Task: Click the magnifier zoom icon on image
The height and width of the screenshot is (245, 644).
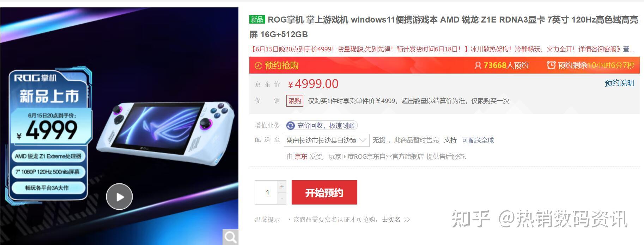Action: pos(231,237)
